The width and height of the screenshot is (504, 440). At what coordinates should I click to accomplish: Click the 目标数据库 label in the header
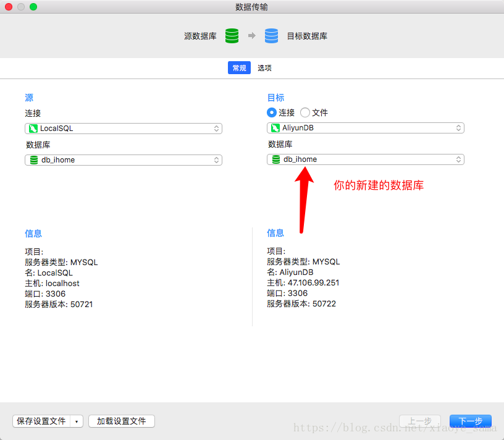[x=307, y=36]
